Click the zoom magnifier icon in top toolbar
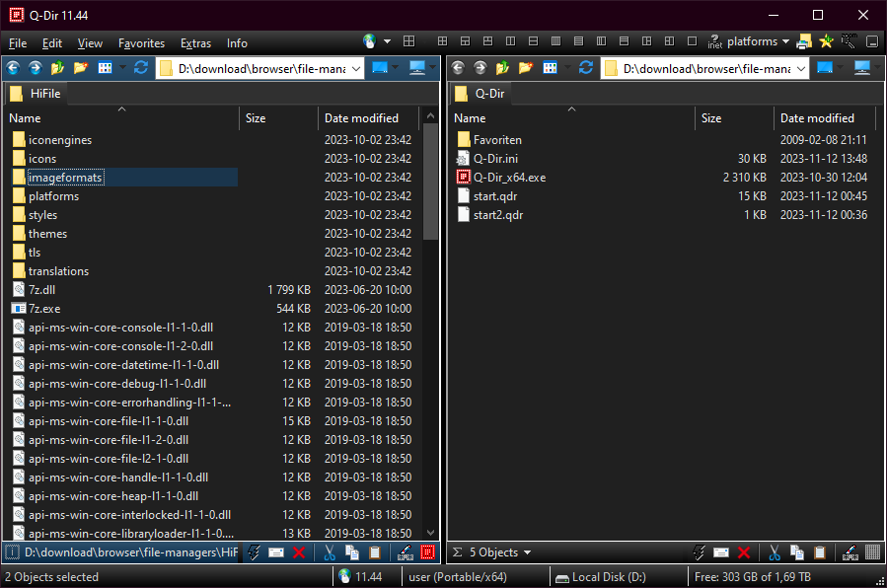This screenshot has width=887, height=588. pos(849,41)
